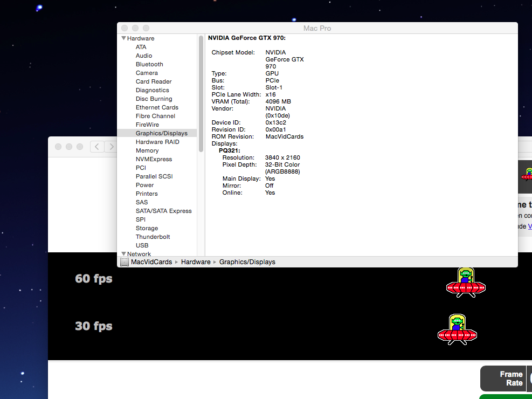Select ATA in the Hardware list
The image size is (532, 399).
point(141,47)
